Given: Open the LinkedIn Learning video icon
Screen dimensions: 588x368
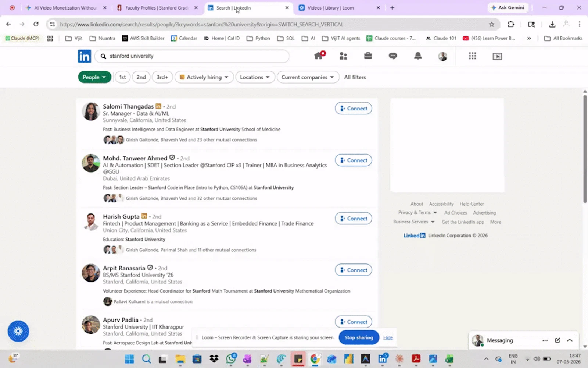Looking at the screenshot, I should (497, 56).
